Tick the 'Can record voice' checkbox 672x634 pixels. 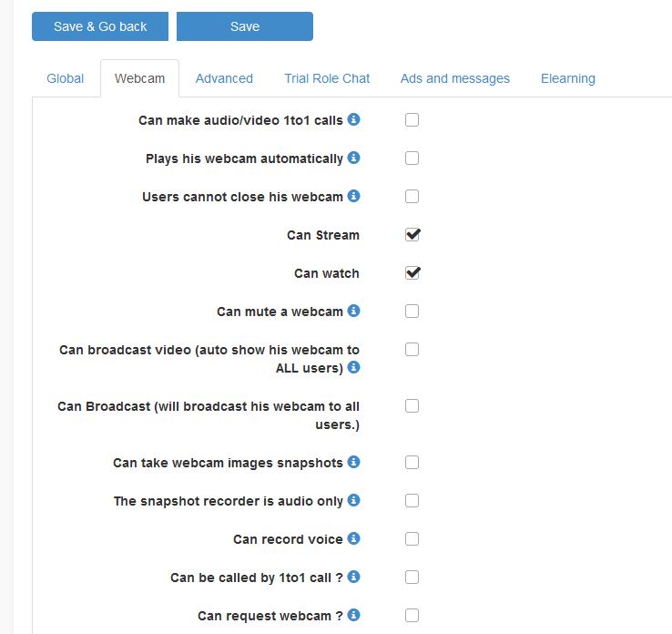[412, 538]
